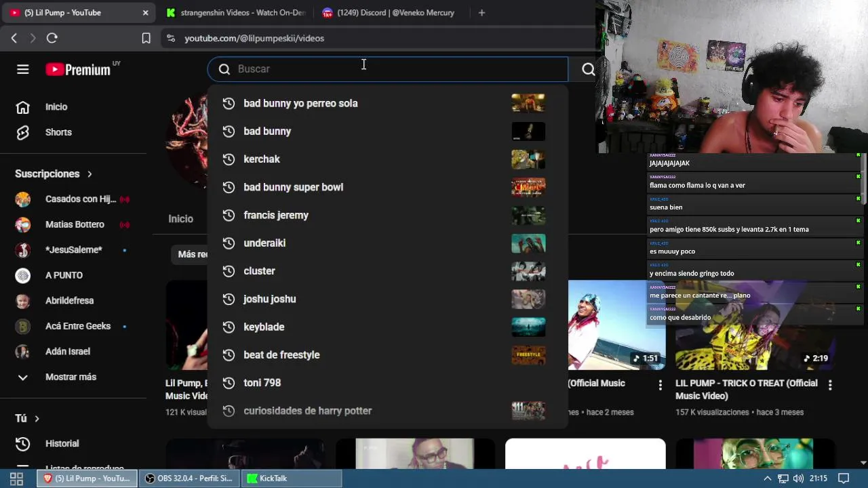
Task: Click thumbnail beside 'beat de freestyle' suggestion
Action: click(528, 355)
